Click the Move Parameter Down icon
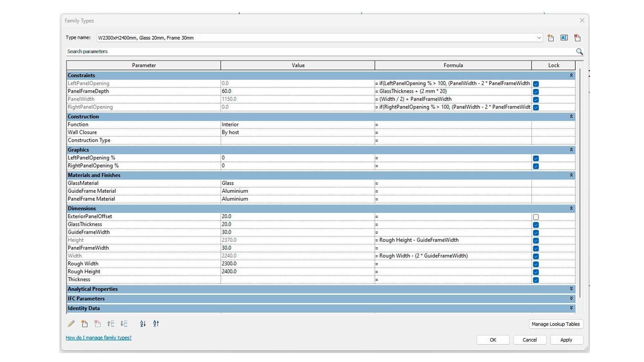The height and width of the screenshot is (362, 644). click(x=124, y=324)
